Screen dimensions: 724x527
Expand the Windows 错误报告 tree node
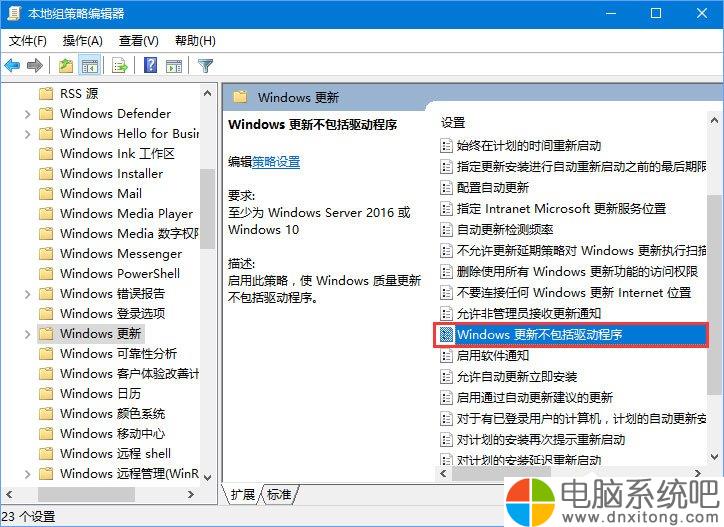27,294
